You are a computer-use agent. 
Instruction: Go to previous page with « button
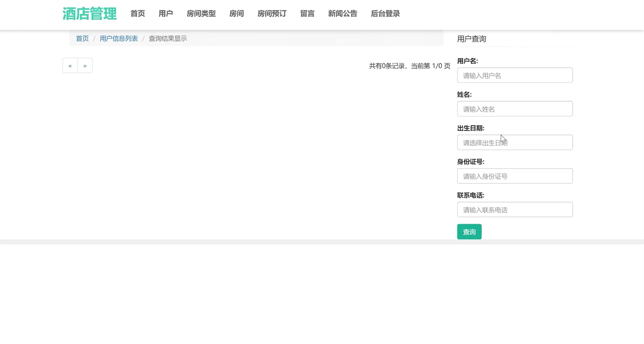[70, 65]
